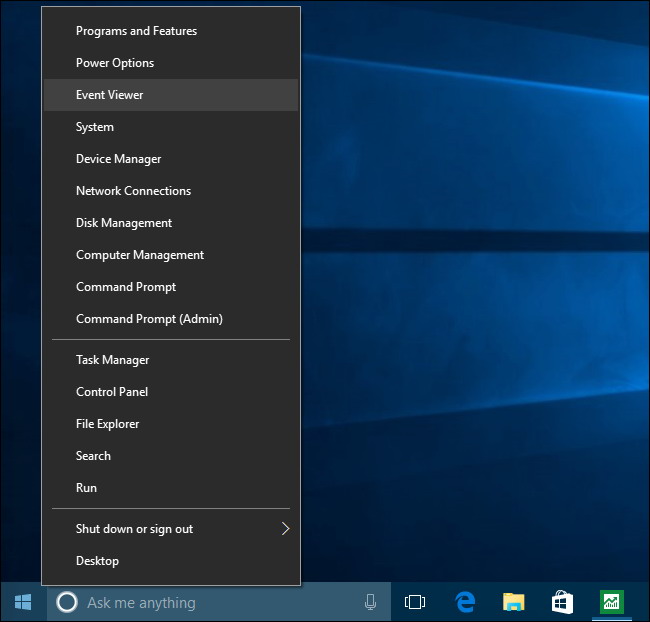Open Event Viewer from the menu
Viewport: 650px width, 622px height.
click(110, 95)
